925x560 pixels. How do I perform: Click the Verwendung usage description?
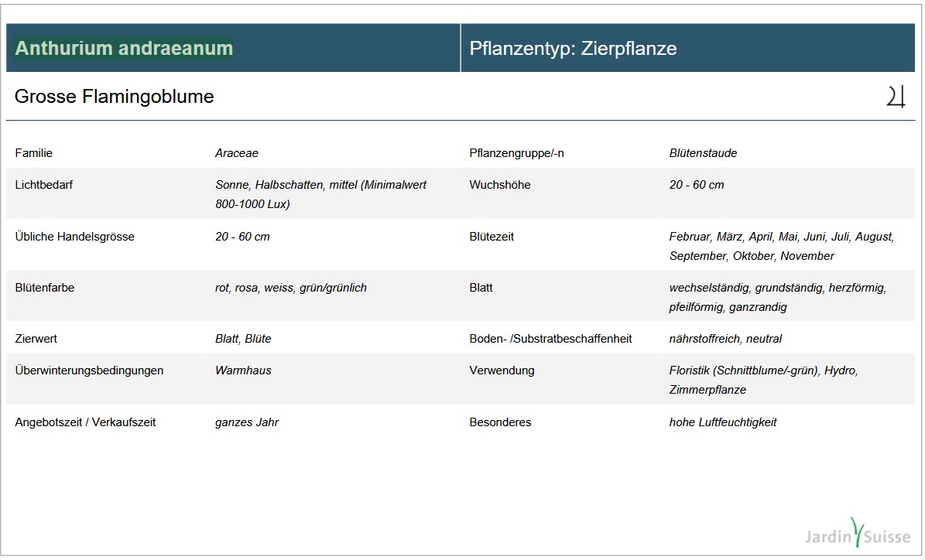[763, 380]
